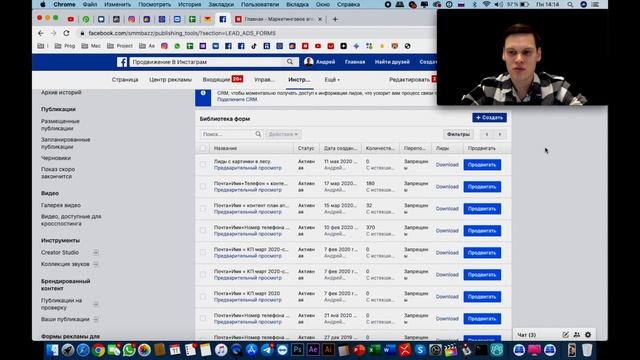Viewport: 640px width, 360px height.
Task: Switch to the Центр рекламы tab
Action: point(170,80)
